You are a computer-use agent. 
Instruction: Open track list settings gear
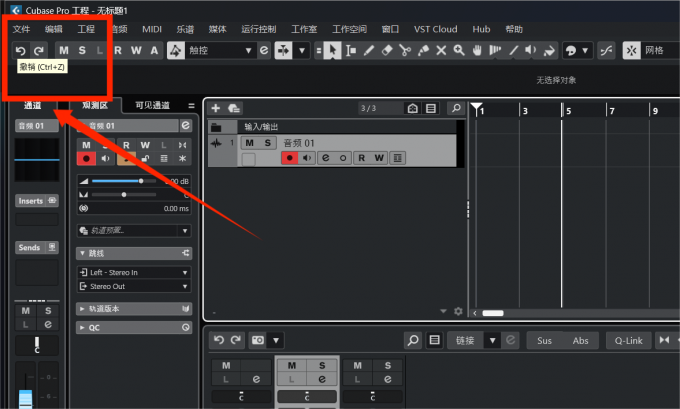click(x=458, y=311)
